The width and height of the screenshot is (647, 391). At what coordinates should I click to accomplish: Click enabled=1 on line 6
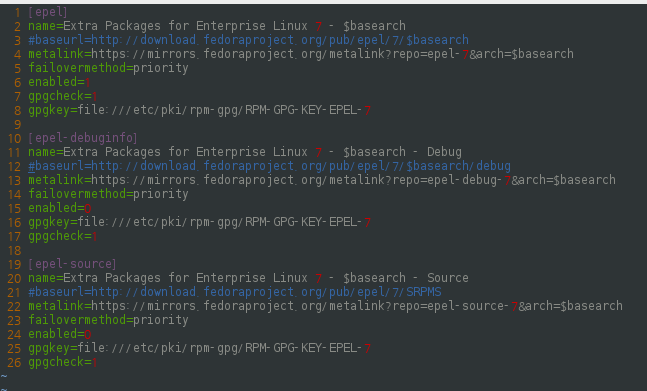[59, 82]
